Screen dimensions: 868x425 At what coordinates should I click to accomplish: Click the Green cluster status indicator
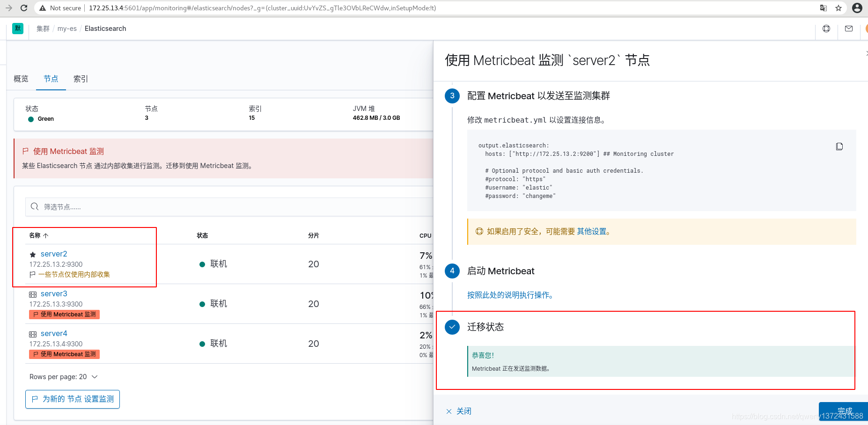click(x=41, y=119)
